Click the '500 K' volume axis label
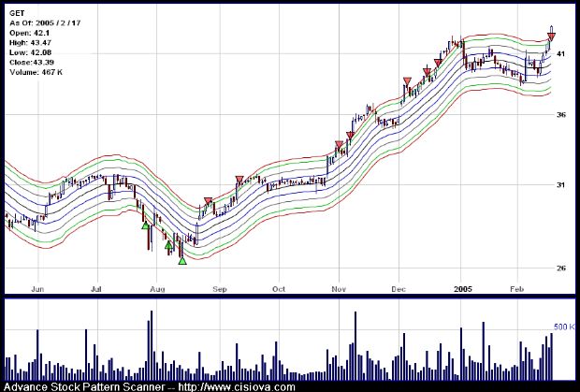The width and height of the screenshot is (580, 392). [564, 327]
